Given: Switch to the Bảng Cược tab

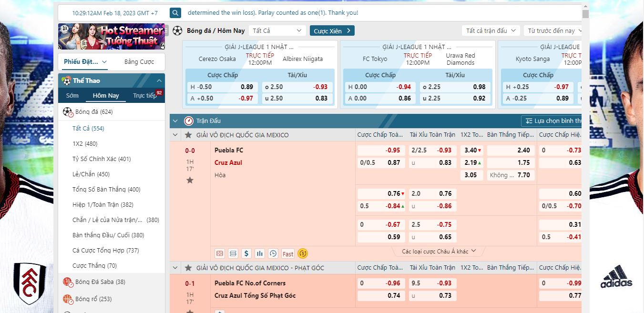Looking at the screenshot, I should 139,62.
